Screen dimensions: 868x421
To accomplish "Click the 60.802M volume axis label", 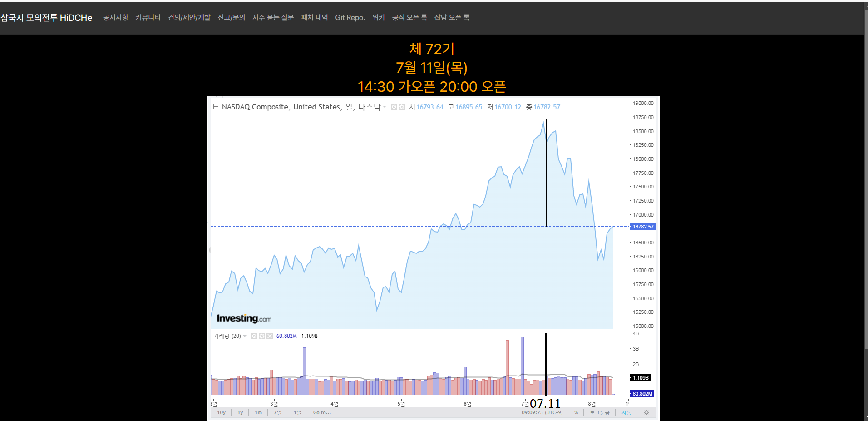I will [642, 394].
